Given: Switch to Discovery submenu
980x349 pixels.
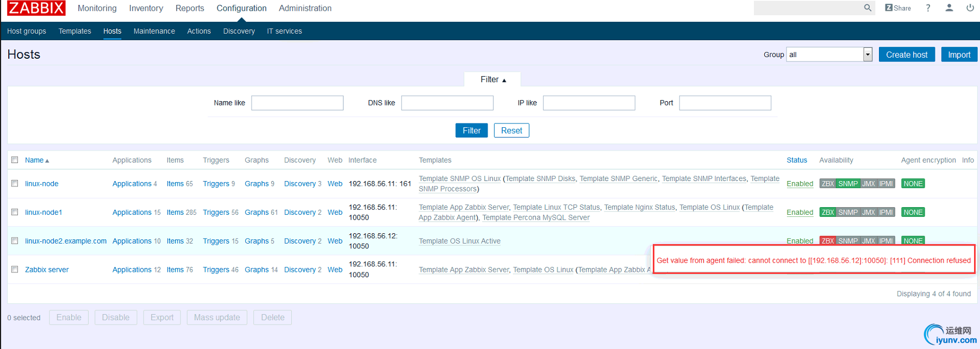Looking at the screenshot, I should (239, 31).
